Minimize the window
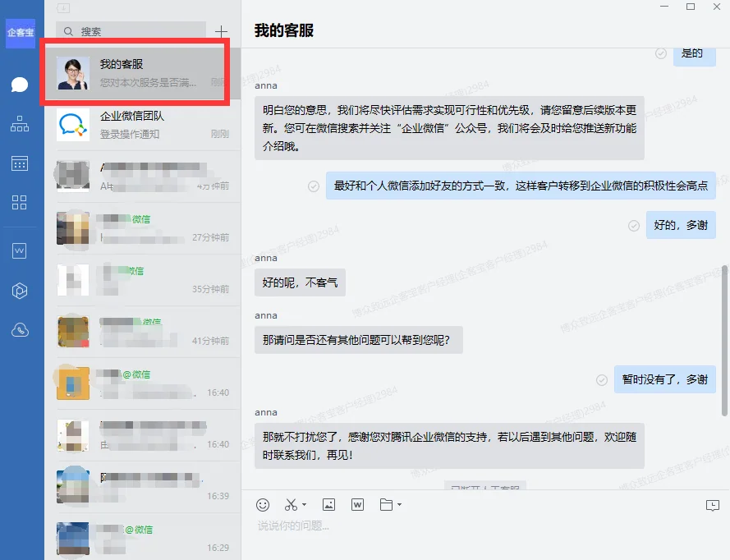 point(664,7)
